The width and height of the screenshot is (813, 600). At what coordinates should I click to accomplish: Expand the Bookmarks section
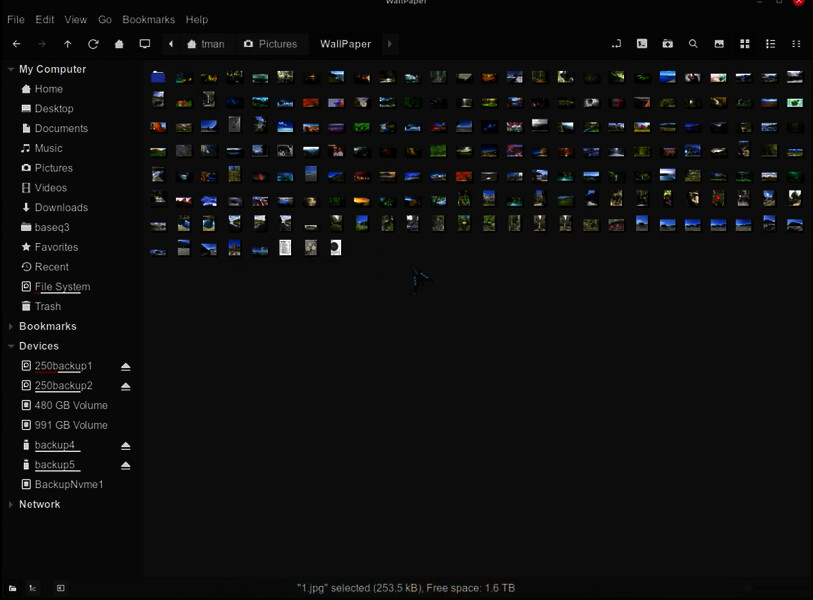[x=10, y=326]
